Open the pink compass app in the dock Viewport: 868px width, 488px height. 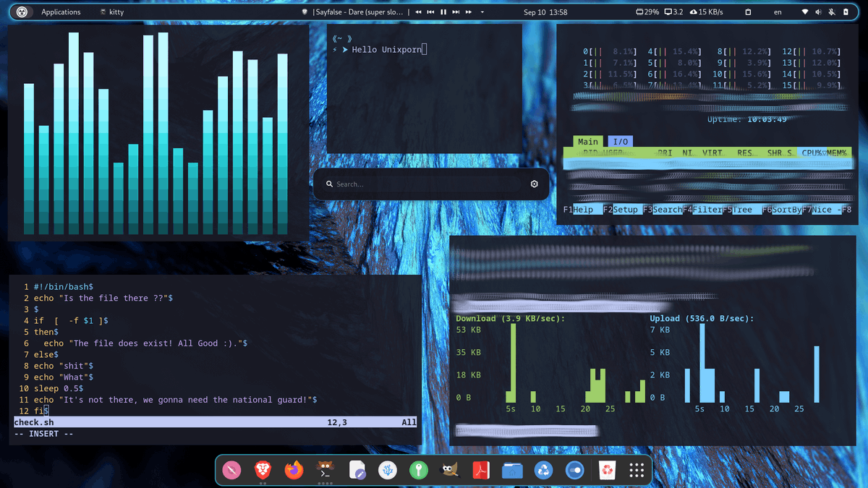point(231,471)
